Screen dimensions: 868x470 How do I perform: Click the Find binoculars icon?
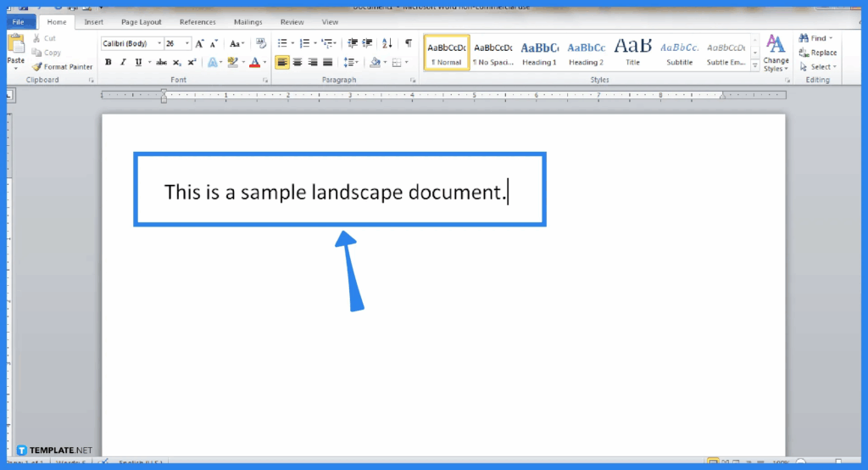click(x=804, y=38)
